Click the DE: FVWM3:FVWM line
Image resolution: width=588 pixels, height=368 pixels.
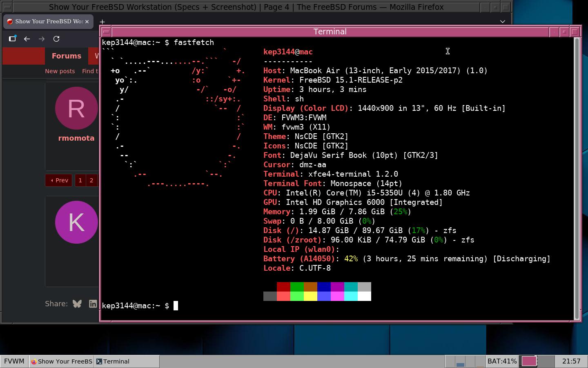click(295, 118)
